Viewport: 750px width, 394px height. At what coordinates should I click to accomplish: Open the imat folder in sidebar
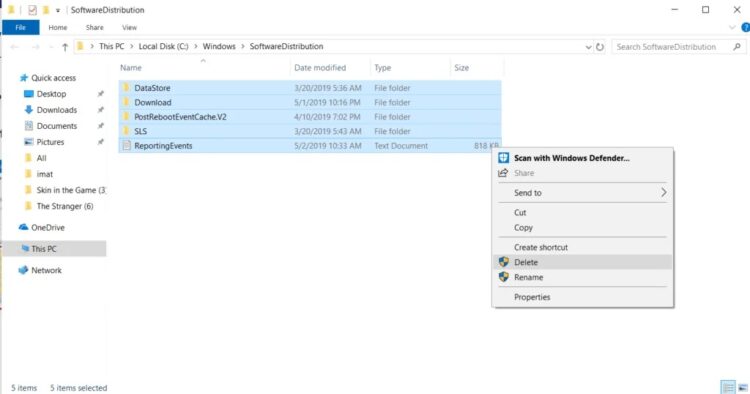(44, 174)
